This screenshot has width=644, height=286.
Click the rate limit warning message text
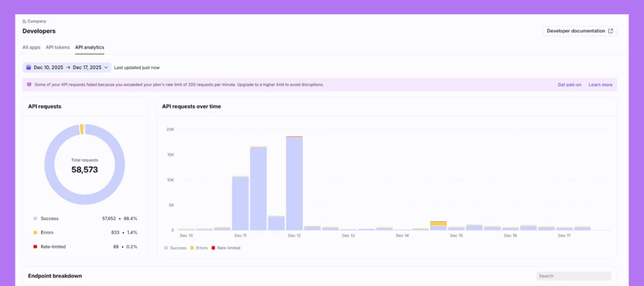[x=179, y=84]
